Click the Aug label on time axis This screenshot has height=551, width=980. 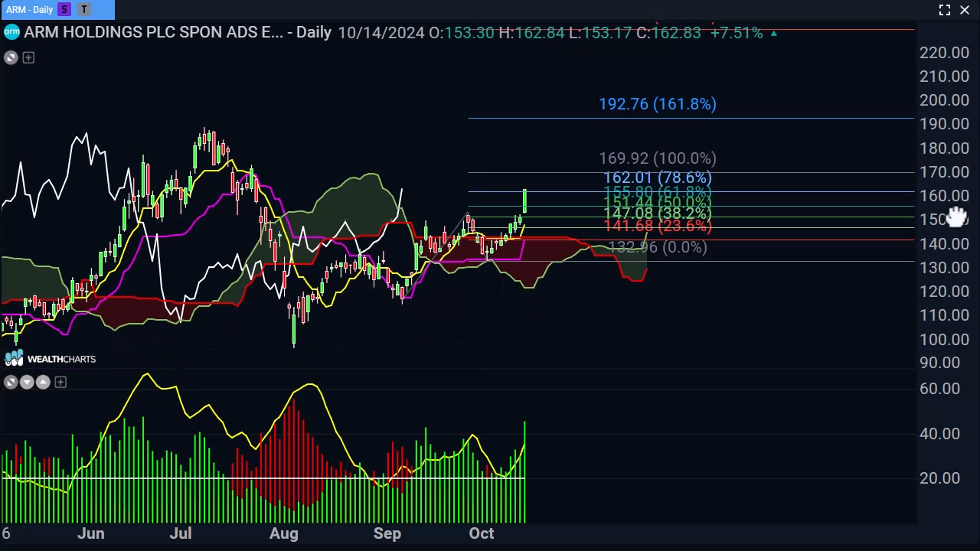click(284, 533)
